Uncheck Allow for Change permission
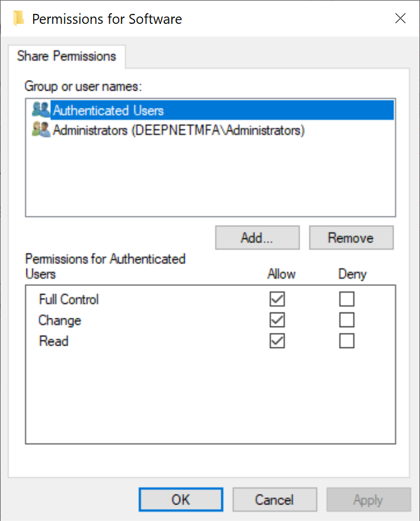The image size is (420, 521). [x=278, y=320]
